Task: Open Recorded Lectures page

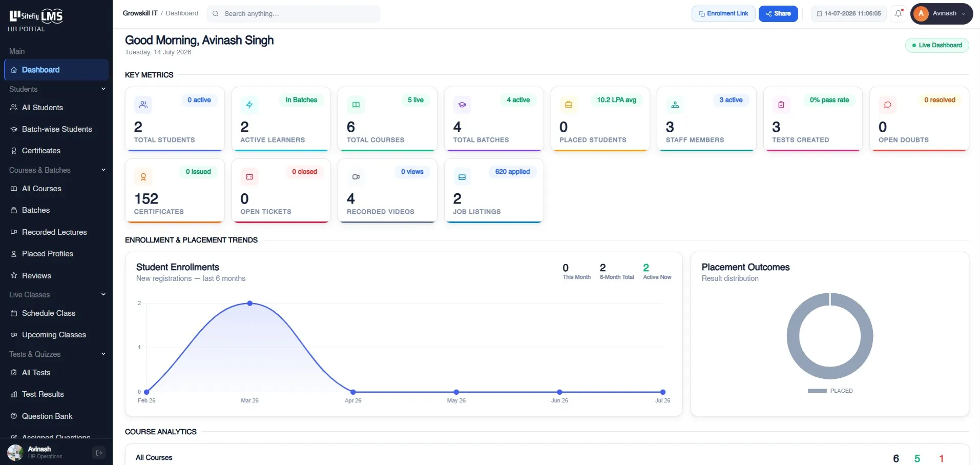Action: click(56, 232)
